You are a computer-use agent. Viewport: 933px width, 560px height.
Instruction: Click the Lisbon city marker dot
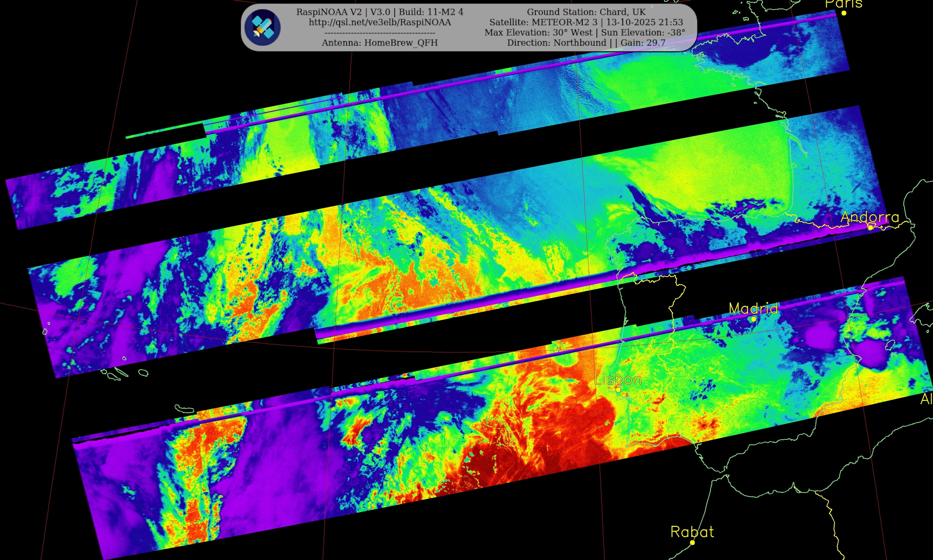coord(618,389)
